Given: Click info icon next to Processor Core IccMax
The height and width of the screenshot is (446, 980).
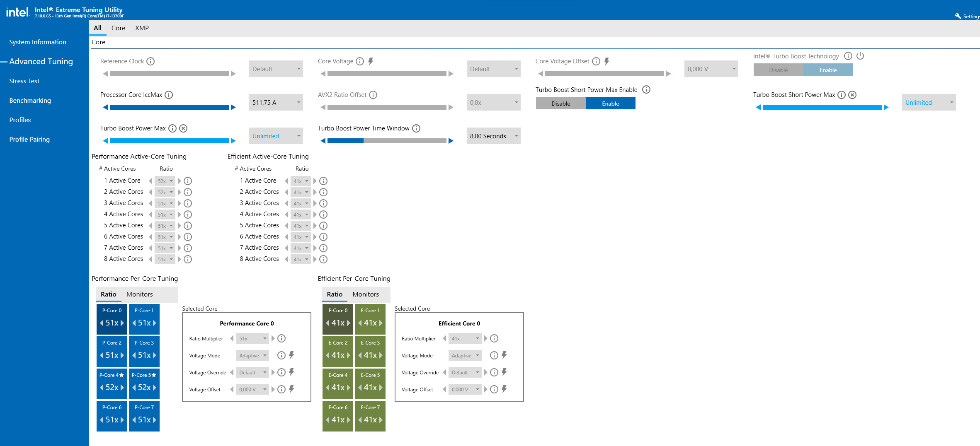Looking at the screenshot, I should point(169,95).
